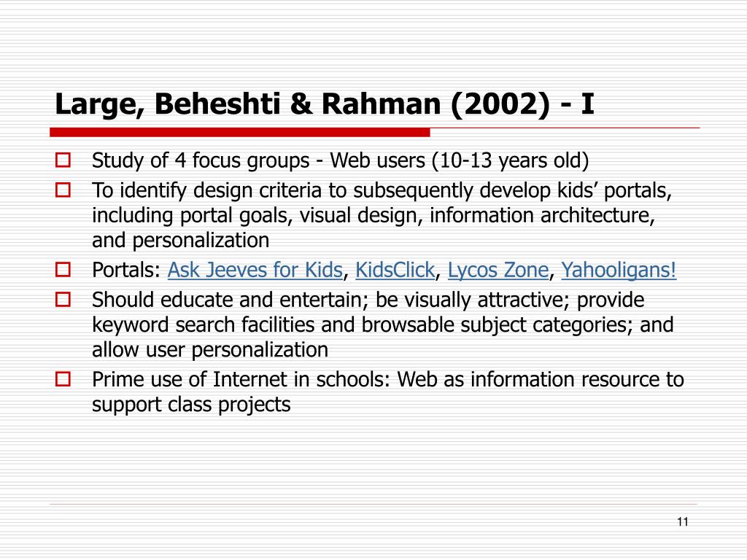Select the red bullet before 'Portals:'
This screenshot has width=747, height=560.
tap(63, 270)
